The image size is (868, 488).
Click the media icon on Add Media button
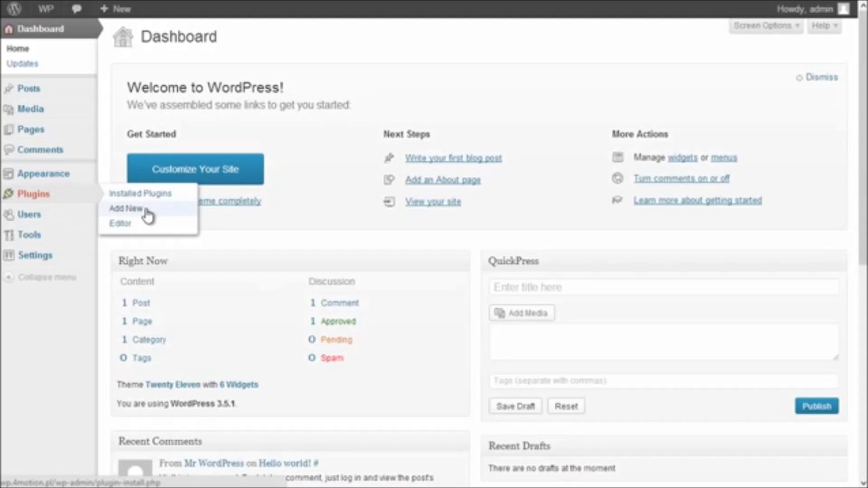click(x=500, y=313)
